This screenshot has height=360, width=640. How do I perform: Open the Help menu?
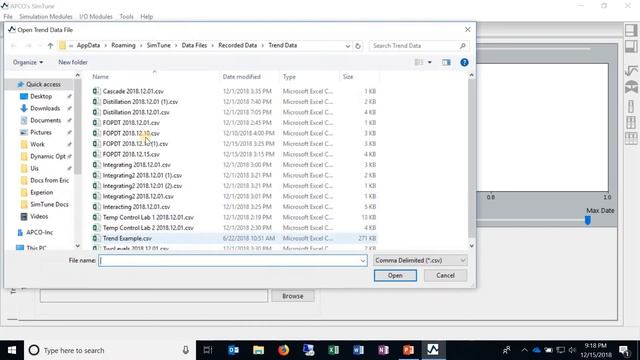pos(147,17)
